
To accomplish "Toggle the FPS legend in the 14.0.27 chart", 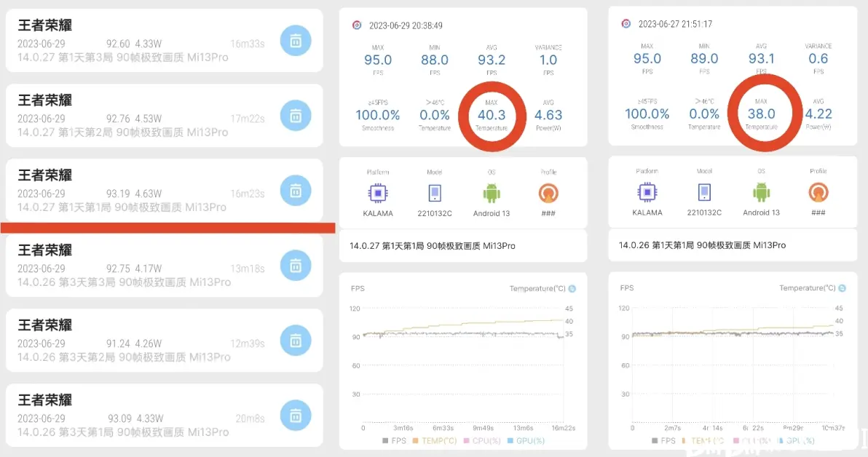I will pos(394,441).
